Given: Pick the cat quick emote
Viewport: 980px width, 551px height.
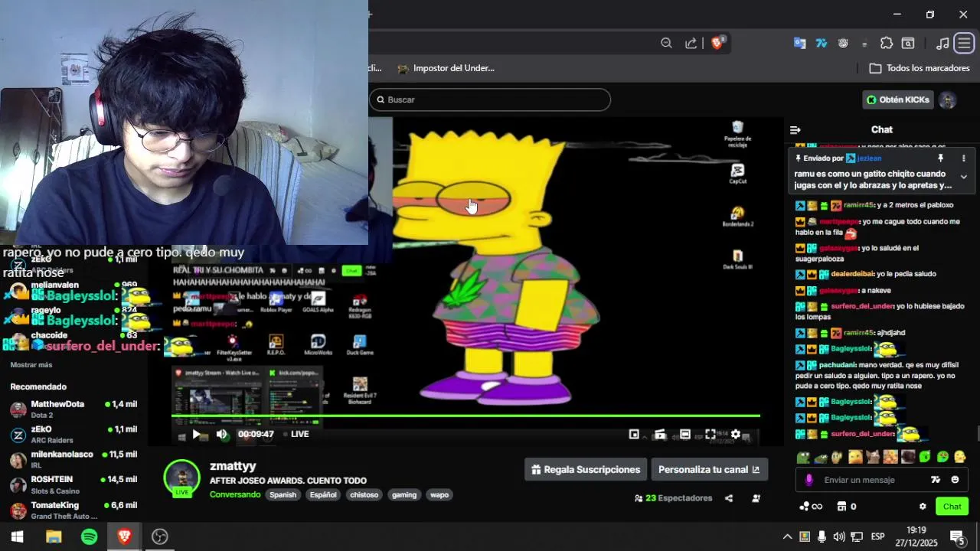Looking at the screenshot, I should point(872,457).
